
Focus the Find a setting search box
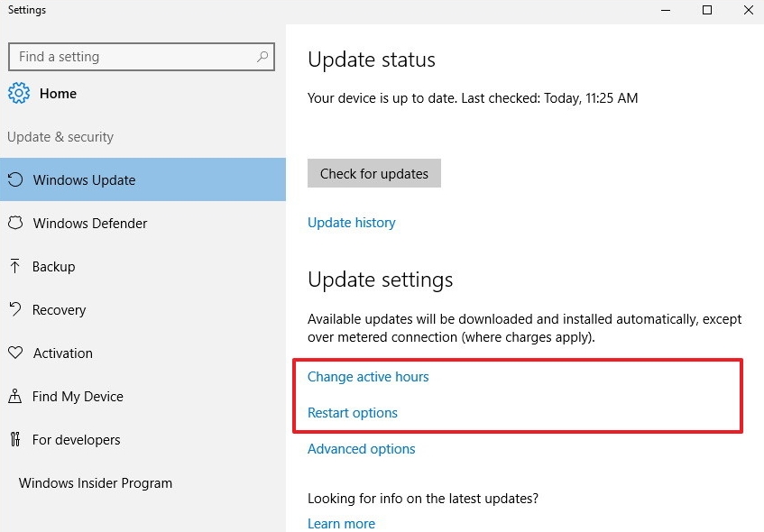(131, 56)
